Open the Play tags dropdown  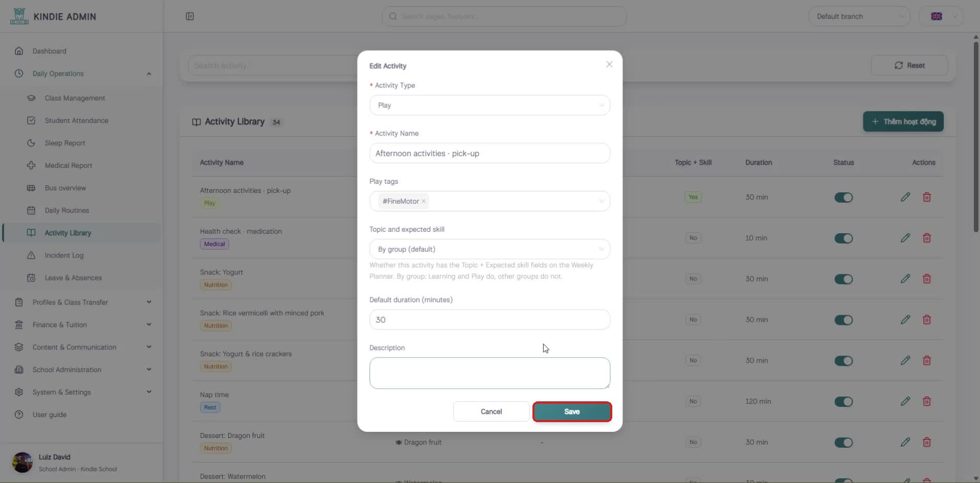[x=489, y=201]
